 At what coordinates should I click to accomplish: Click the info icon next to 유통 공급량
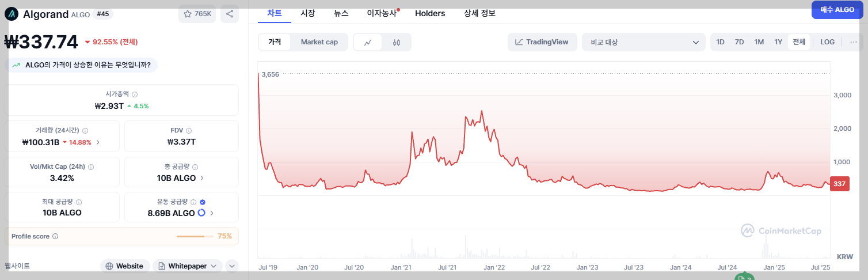194,202
